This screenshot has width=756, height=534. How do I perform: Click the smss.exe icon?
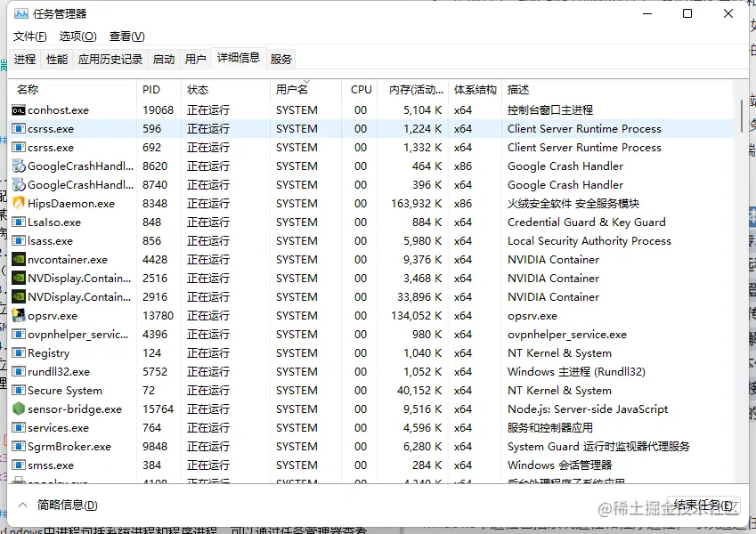point(19,465)
